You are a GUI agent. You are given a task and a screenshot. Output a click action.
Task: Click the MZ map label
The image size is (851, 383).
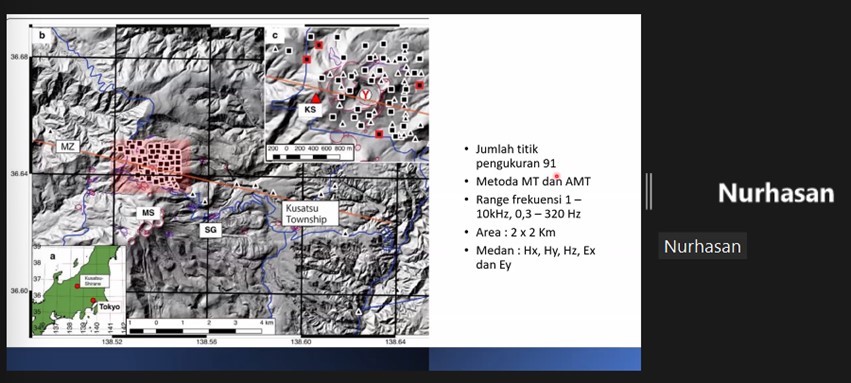coord(68,145)
